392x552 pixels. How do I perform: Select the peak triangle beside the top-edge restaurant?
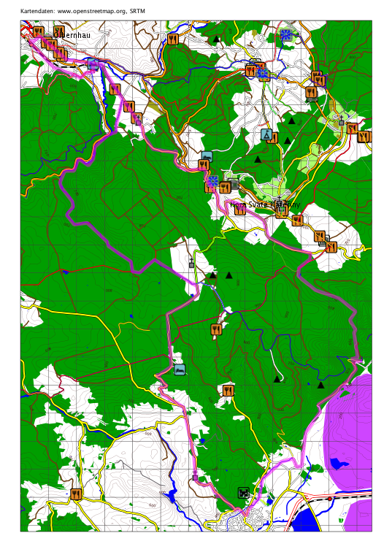(216, 39)
